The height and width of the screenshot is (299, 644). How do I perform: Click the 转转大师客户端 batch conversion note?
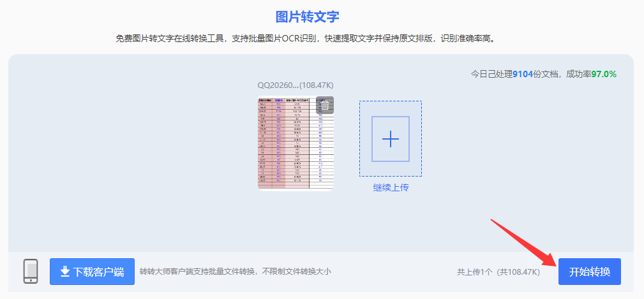(x=236, y=272)
